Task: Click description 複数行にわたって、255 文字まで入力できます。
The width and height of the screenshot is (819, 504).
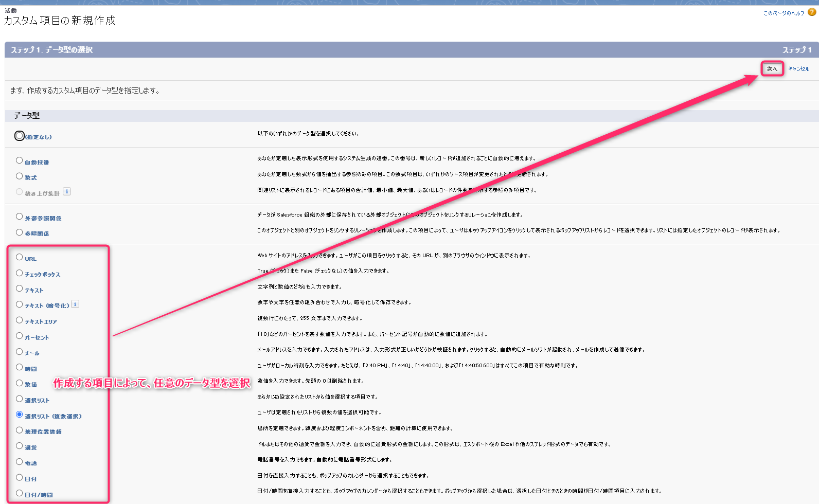Action: (x=310, y=318)
